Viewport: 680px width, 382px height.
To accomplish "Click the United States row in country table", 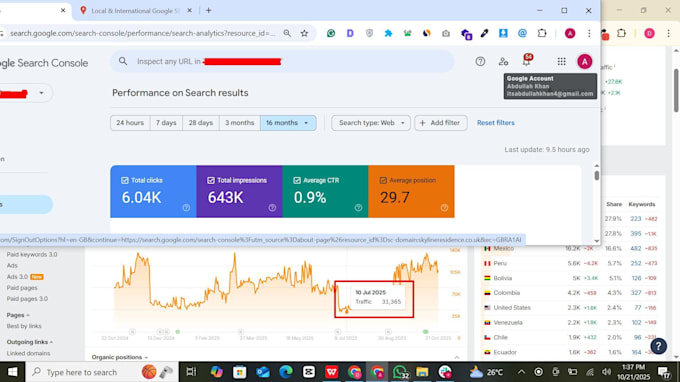I will tap(571, 308).
